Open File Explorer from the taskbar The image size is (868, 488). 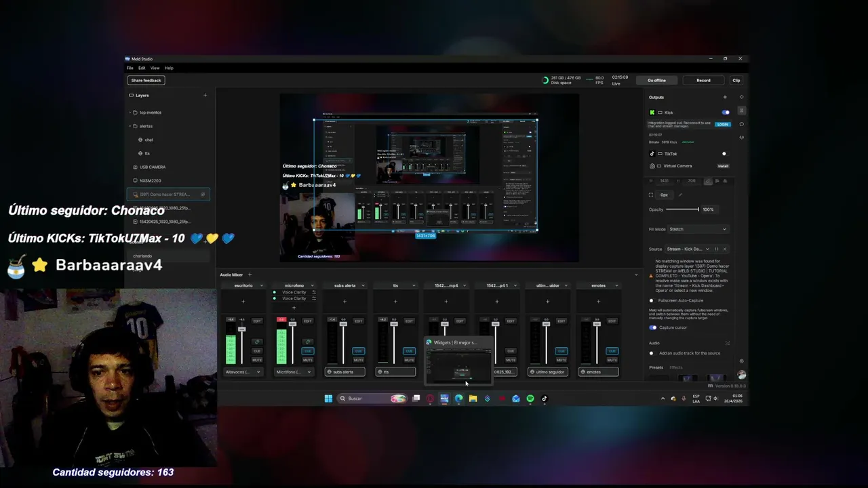[x=473, y=399]
